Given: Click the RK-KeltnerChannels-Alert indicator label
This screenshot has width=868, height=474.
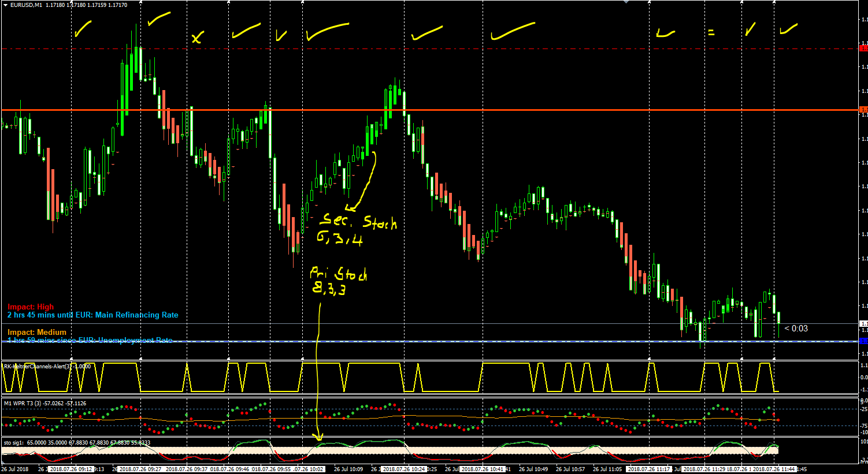Looking at the screenshot, I should pyautogui.click(x=47, y=366).
